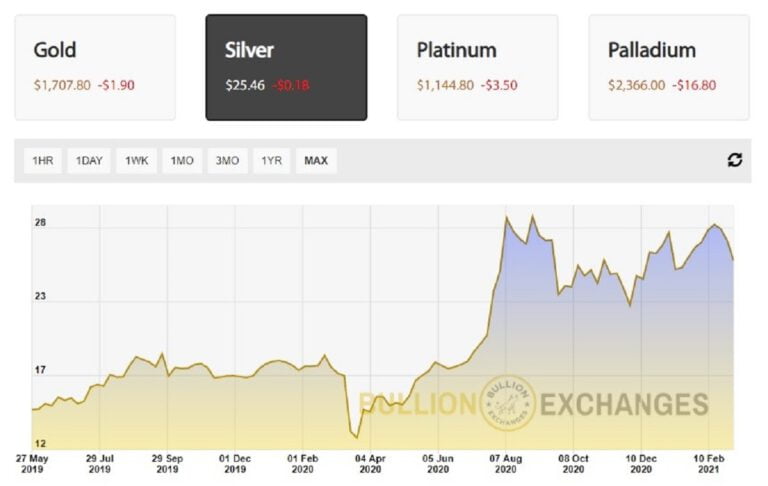
Task: Switch to the Palladium price card
Action: click(x=669, y=67)
